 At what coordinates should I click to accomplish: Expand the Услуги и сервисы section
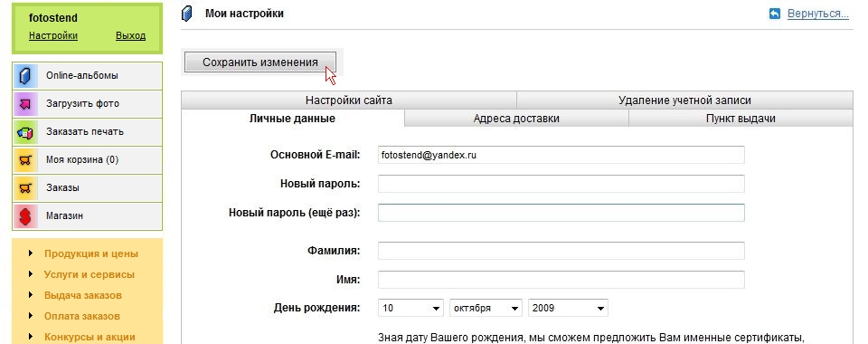(x=90, y=275)
